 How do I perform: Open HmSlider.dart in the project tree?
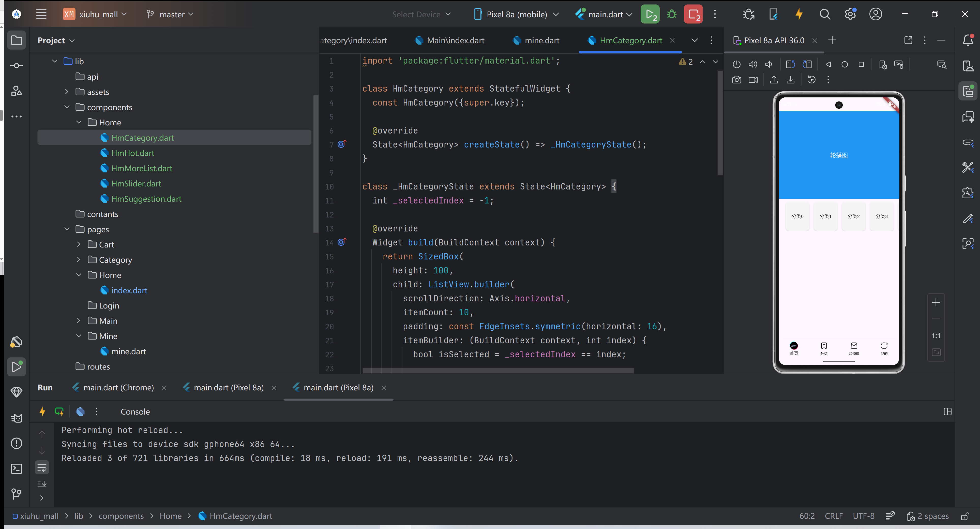(x=136, y=183)
